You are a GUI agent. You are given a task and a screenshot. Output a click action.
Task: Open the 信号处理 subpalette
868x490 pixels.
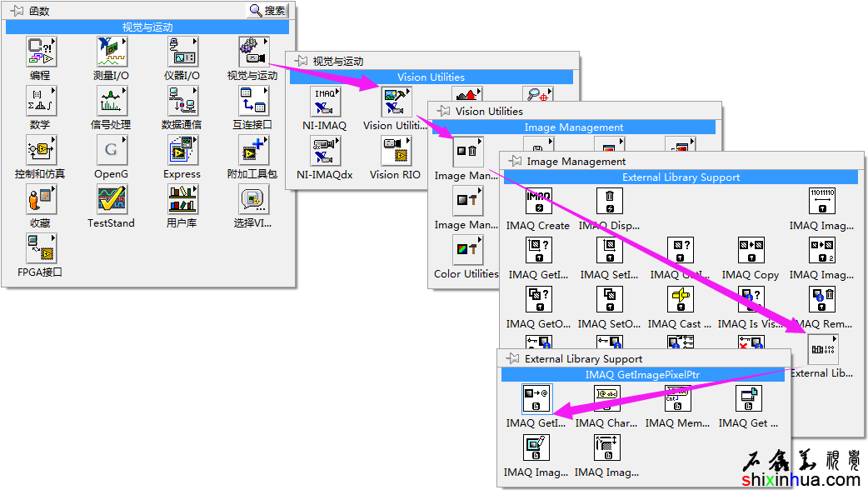112,101
